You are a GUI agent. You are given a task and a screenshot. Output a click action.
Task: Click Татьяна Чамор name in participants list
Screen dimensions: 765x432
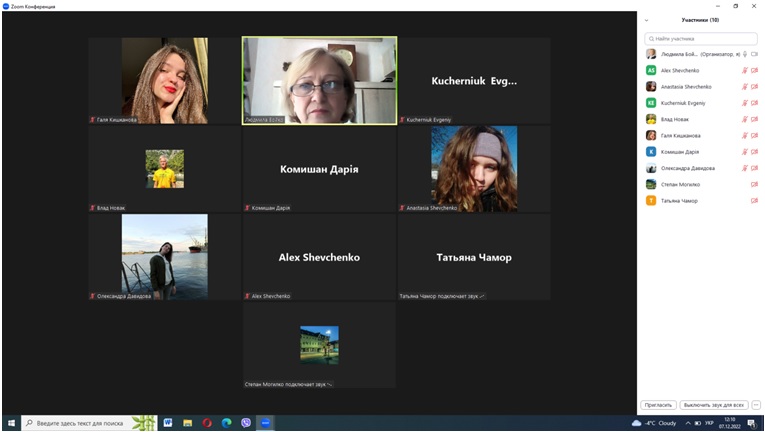[679, 201]
